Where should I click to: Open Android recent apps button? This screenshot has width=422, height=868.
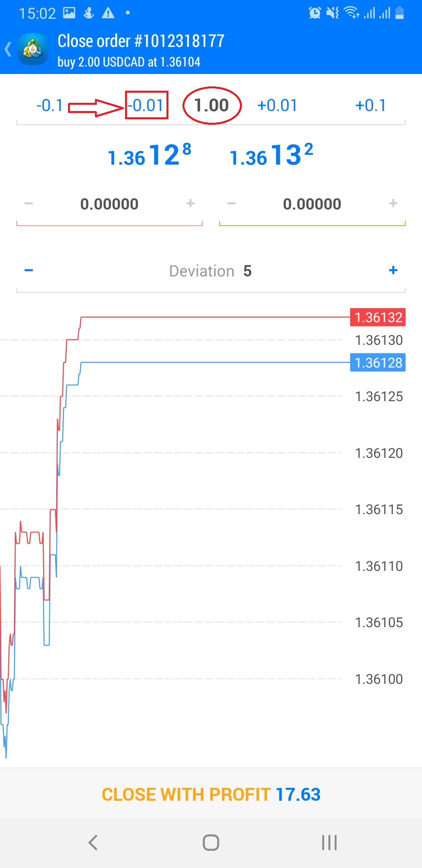(x=329, y=843)
